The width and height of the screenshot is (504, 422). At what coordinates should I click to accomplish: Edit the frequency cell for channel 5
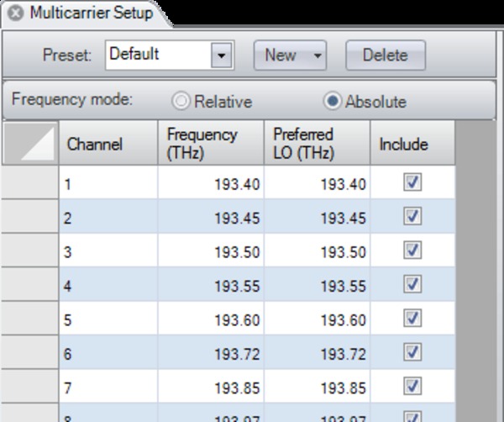[210, 319]
